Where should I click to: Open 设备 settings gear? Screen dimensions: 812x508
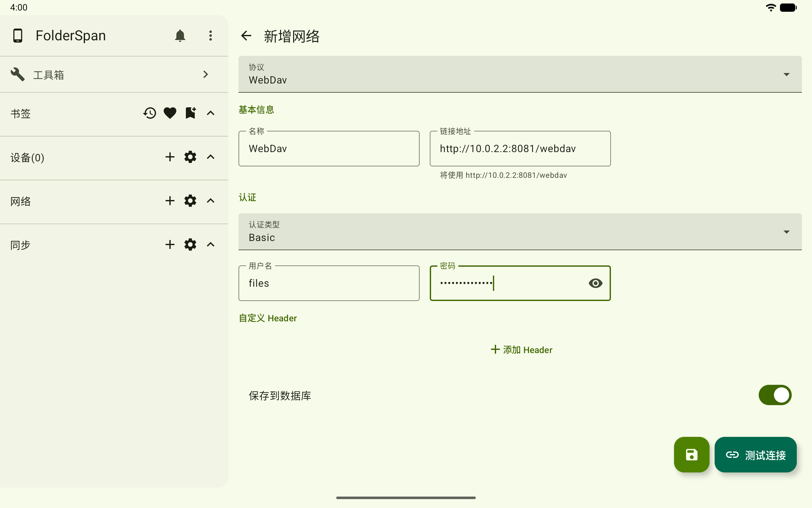click(190, 157)
